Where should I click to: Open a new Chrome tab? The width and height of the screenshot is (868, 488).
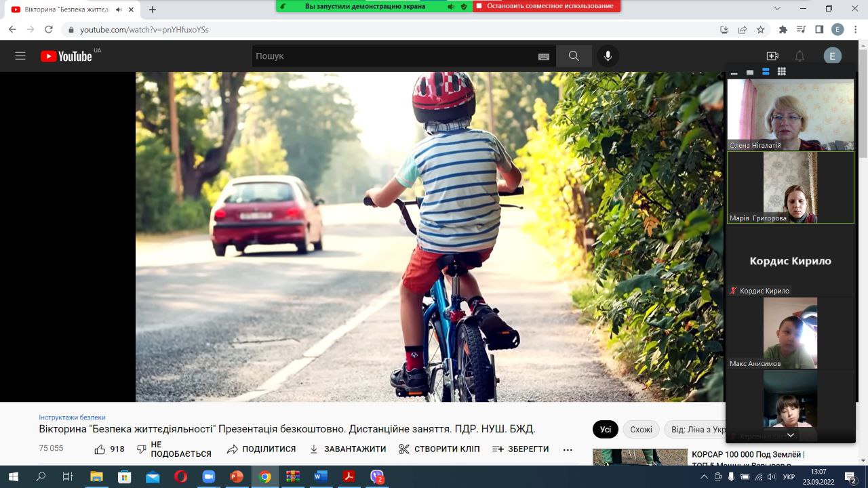(x=153, y=9)
